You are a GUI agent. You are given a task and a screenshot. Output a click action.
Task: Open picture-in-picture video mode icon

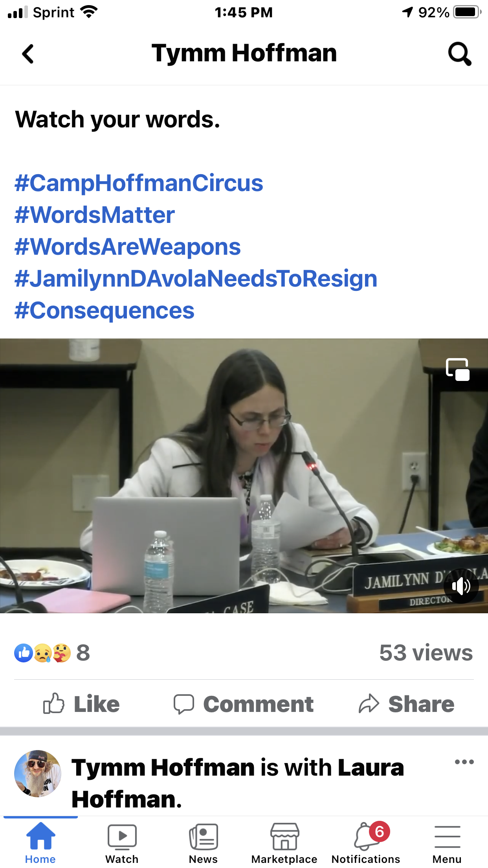458,370
